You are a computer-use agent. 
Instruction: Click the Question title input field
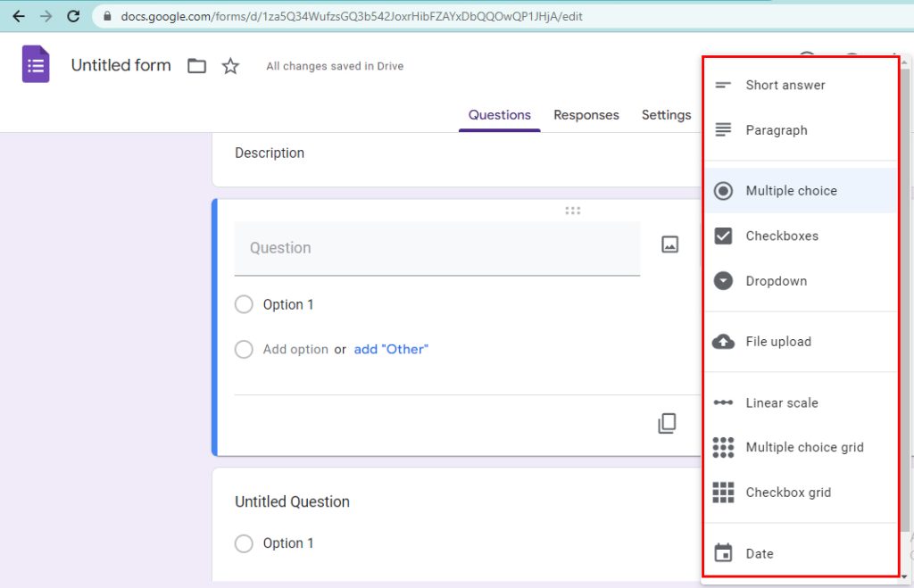(x=436, y=248)
